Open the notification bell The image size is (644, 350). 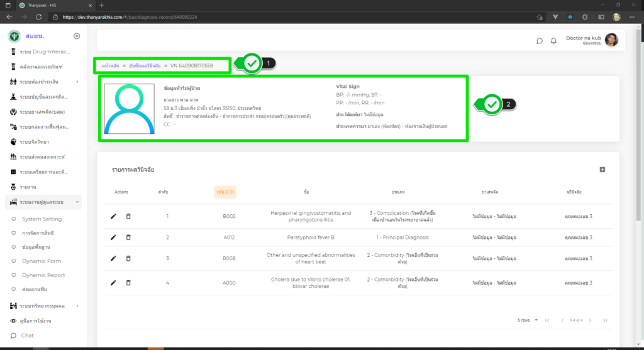(553, 41)
